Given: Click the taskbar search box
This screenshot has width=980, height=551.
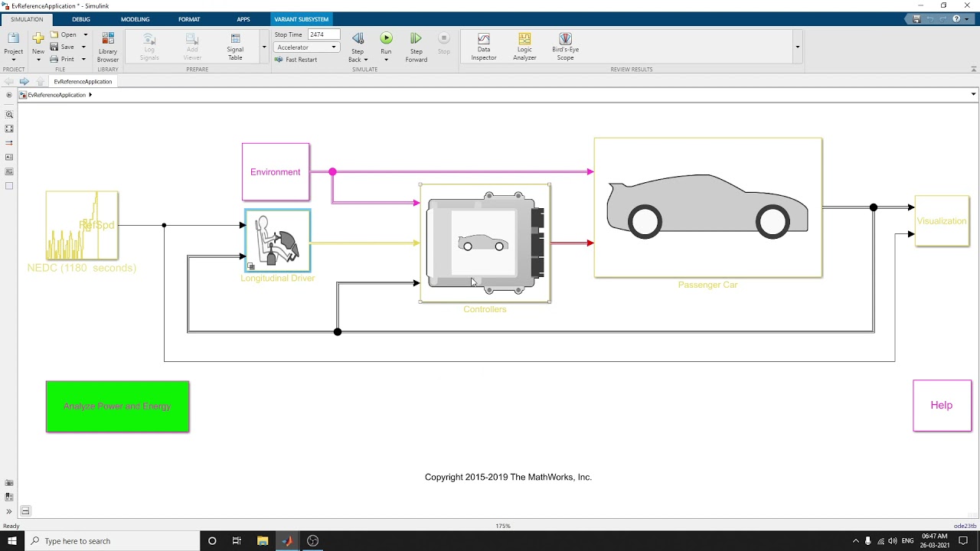Looking at the screenshot, I should (112, 541).
